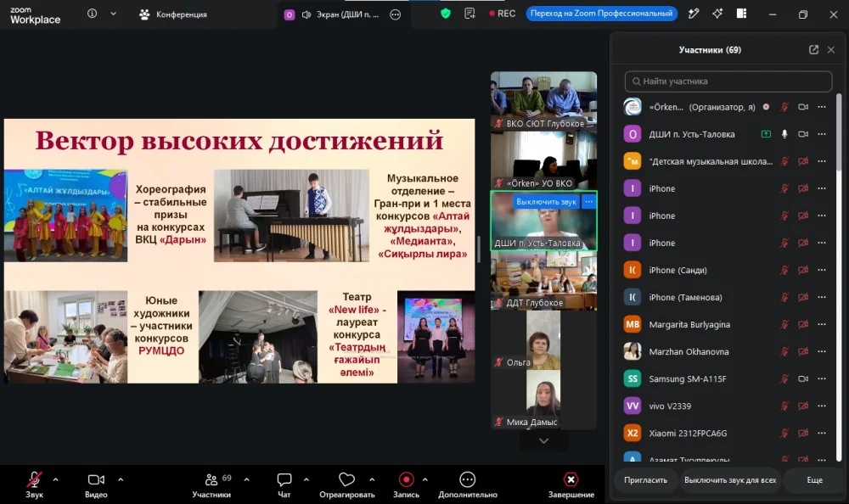Click Переход на Zoom Профессиональный button
This screenshot has width=849, height=504.
[x=602, y=14]
